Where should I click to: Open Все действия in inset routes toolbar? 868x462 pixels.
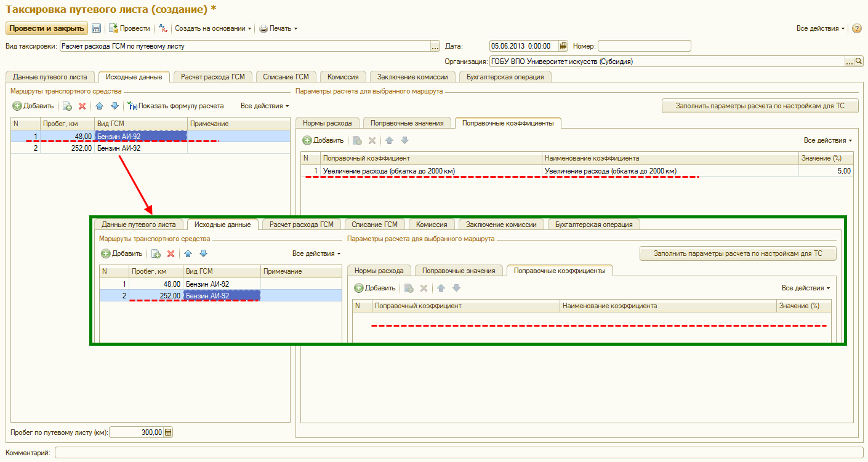316,253
